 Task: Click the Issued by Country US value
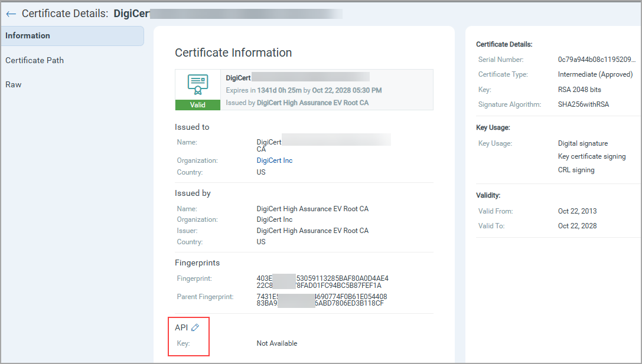tap(261, 242)
